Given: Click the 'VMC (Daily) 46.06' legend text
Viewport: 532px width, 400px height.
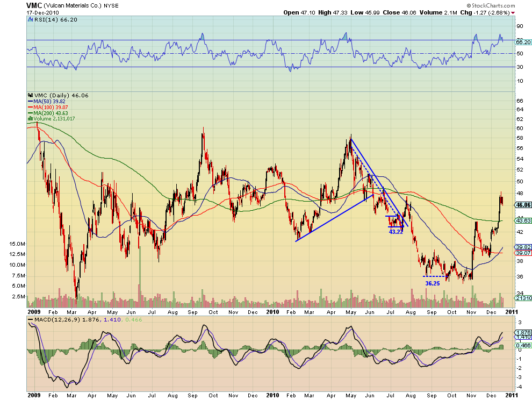Looking at the screenshot, I should (61, 95).
